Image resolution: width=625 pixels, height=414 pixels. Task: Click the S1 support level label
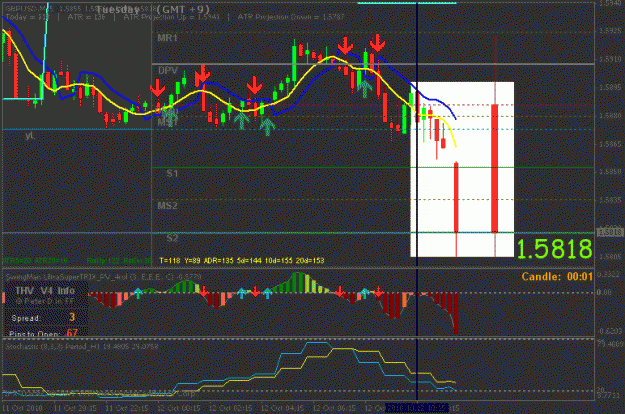(172, 173)
